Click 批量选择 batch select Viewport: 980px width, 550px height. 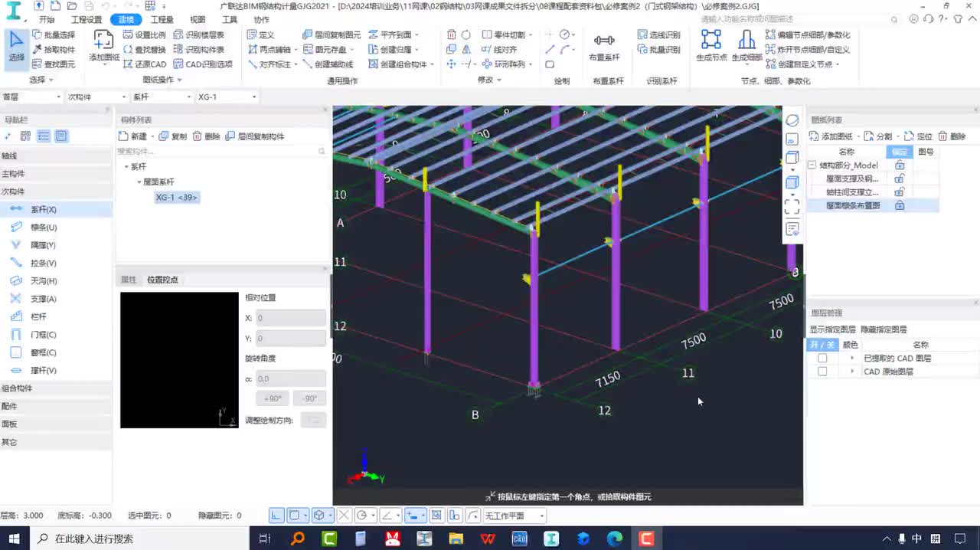[54, 34]
